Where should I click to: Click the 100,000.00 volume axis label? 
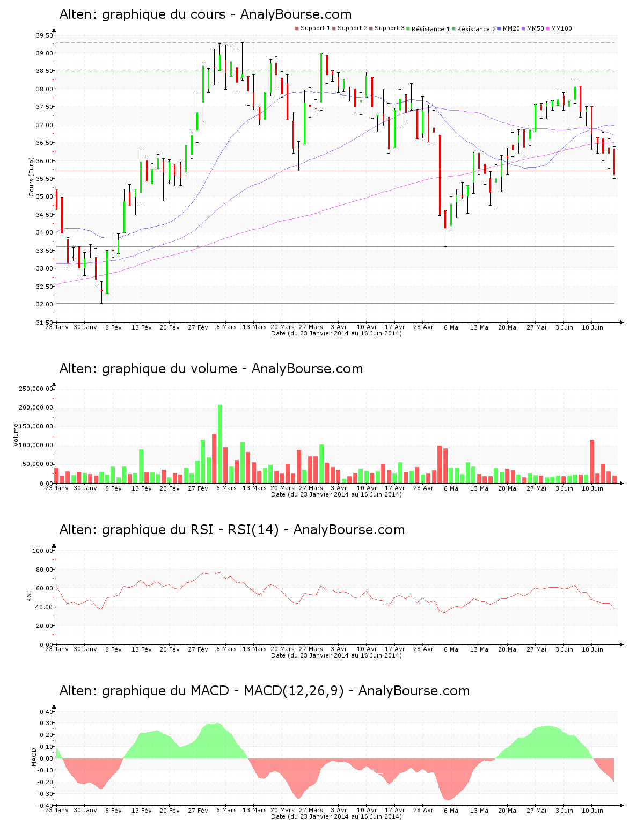click(x=36, y=446)
